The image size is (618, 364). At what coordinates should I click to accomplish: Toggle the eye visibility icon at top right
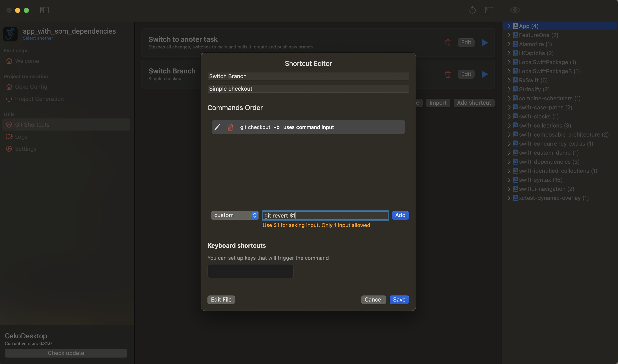pyautogui.click(x=515, y=10)
